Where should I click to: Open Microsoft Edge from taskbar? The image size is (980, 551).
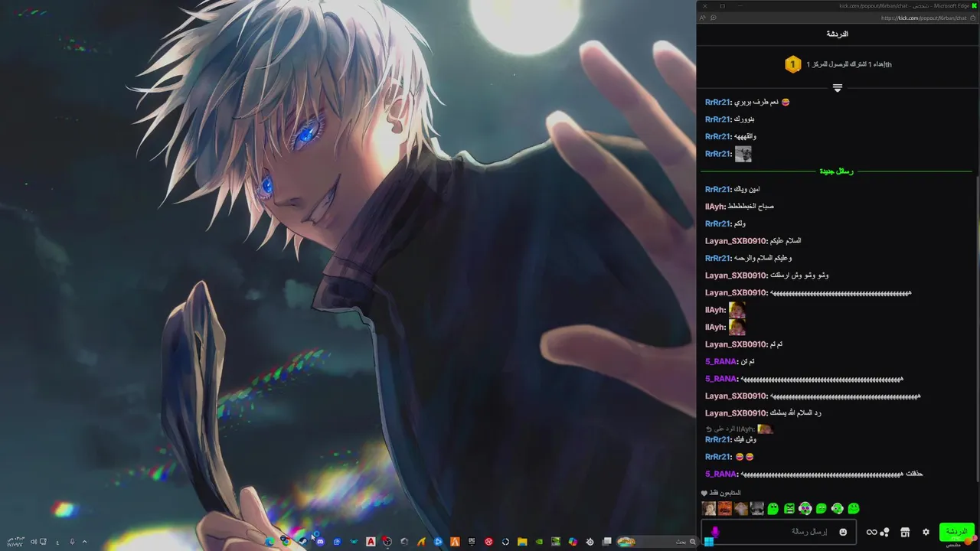pos(268,542)
